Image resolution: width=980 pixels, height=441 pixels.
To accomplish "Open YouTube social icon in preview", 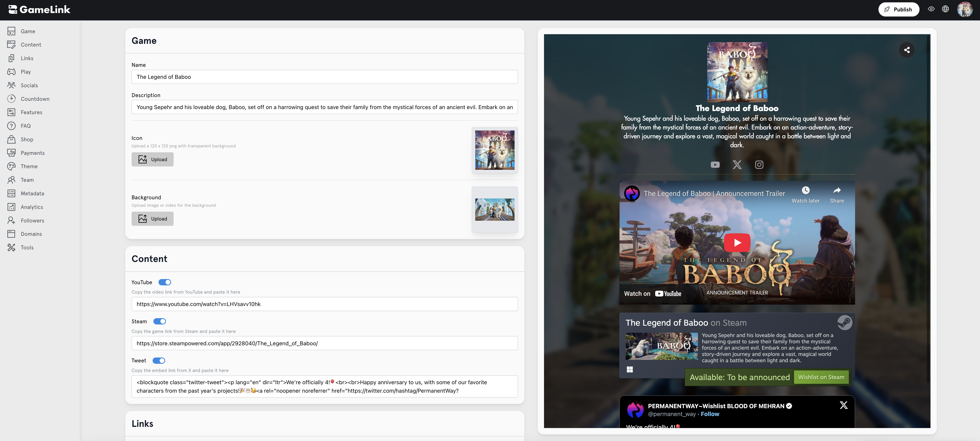I will [715, 164].
